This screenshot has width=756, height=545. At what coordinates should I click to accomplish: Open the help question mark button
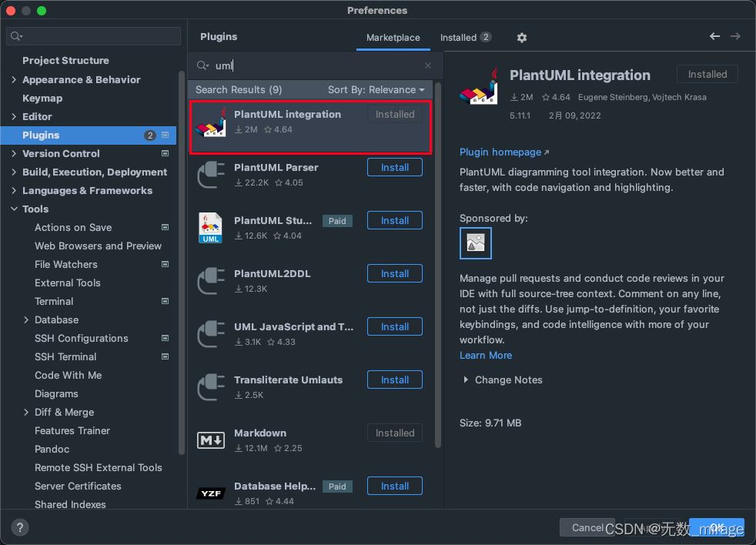click(x=20, y=527)
